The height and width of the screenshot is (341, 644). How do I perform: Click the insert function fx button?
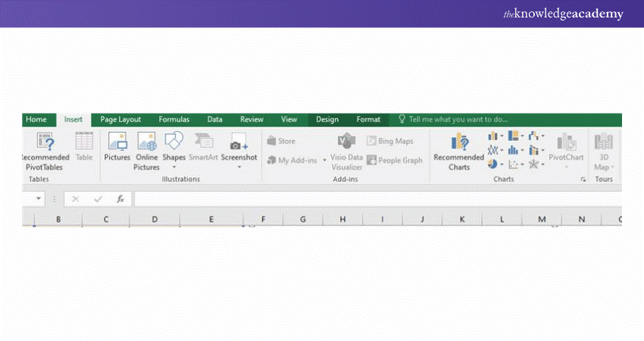pos(120,199)
